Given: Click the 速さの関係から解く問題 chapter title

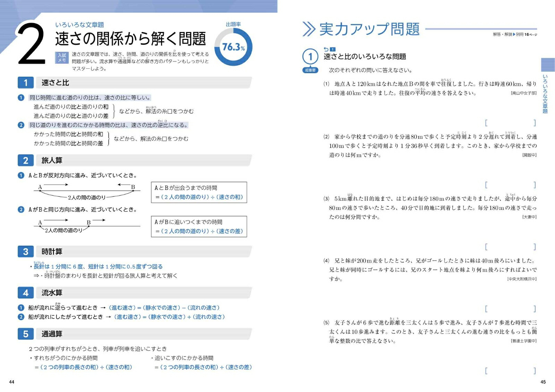Looking at the screenshot, I should click(130, 39).
